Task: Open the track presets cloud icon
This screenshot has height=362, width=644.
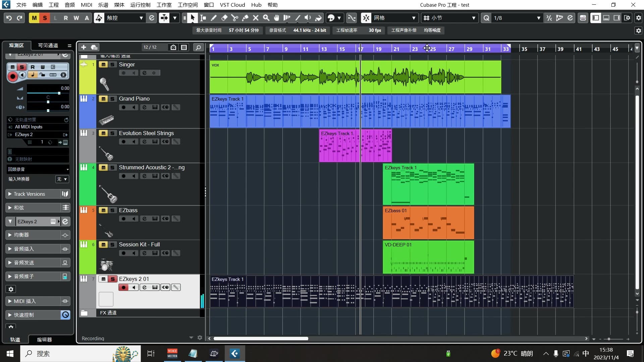Action: (x=94, y=47)
